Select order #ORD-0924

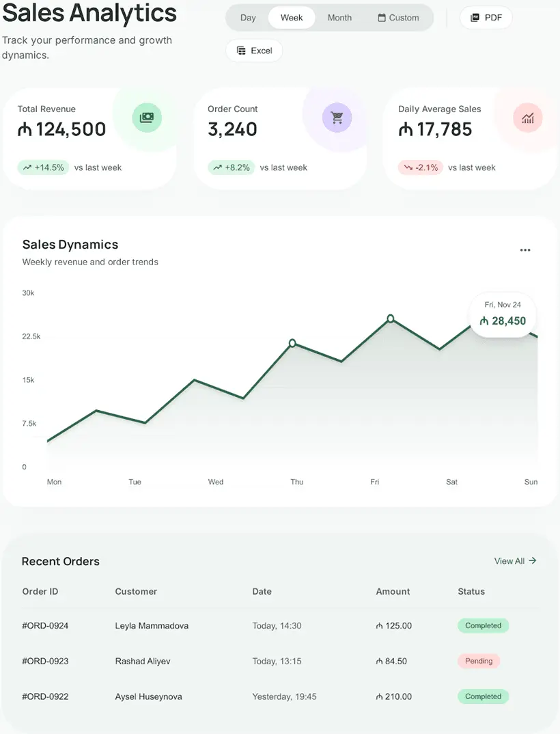(x=45, y=626)
